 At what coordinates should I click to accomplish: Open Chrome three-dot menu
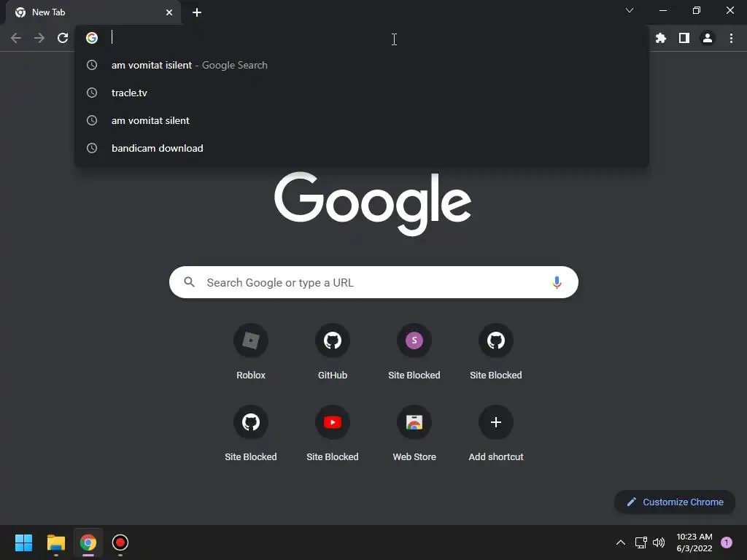[731, 38]
